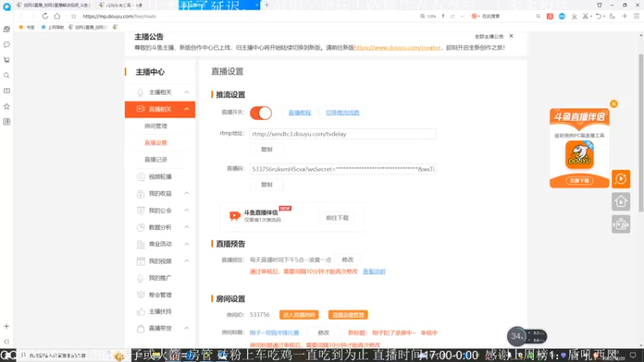
Task: Click the plus icon at sidebar bottom
Action: pyautogui.click(x=6, y=327)
